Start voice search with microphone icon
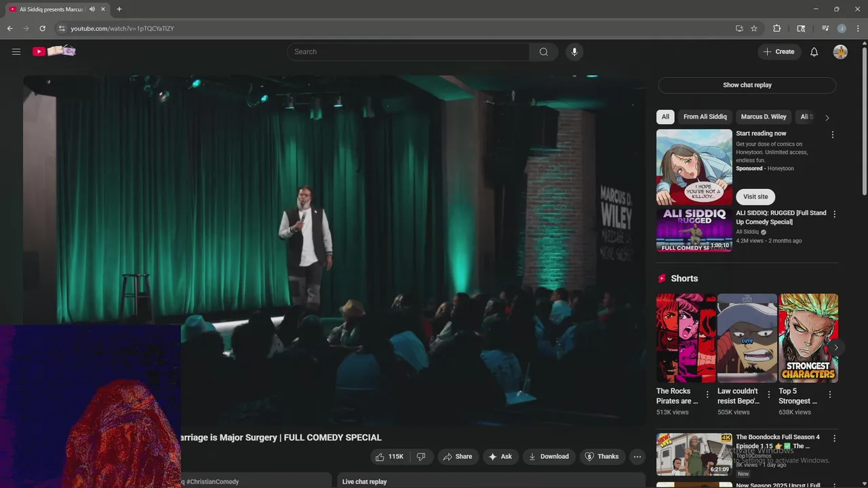This screenshot has height=488, width=868. point(574,52)
